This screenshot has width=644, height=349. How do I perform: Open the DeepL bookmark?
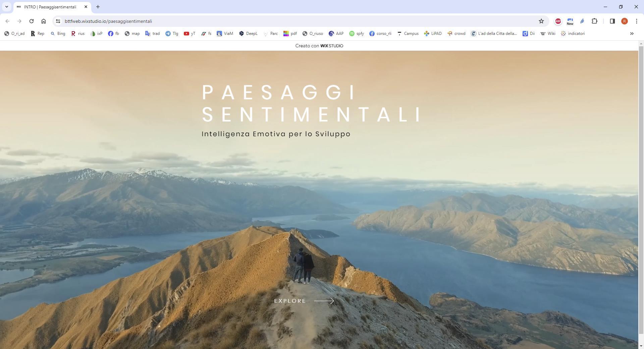(248, 34)
